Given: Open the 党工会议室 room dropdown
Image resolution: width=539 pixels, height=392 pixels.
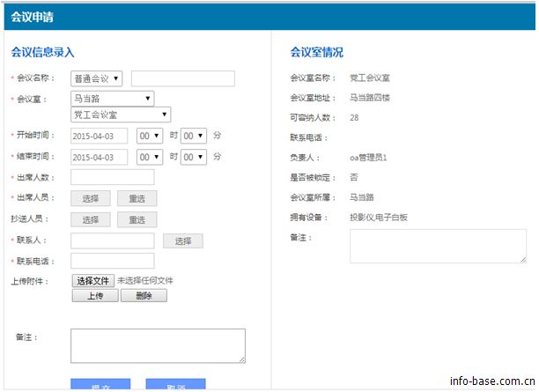Looking at the screenshot, I should (x=121, y=115).
